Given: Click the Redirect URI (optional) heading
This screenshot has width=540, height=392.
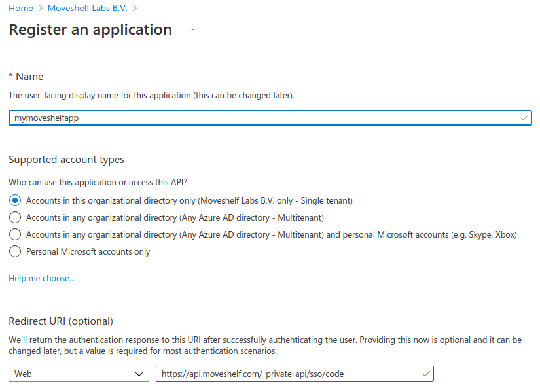Looking at the screenshot, I should (x=61, y=321).
